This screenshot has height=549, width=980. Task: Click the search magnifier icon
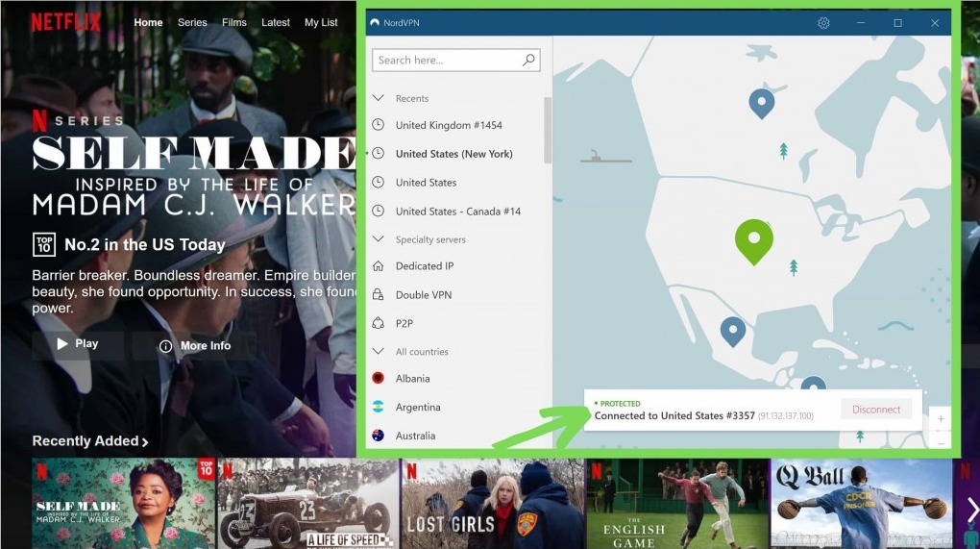click(528, 60)
